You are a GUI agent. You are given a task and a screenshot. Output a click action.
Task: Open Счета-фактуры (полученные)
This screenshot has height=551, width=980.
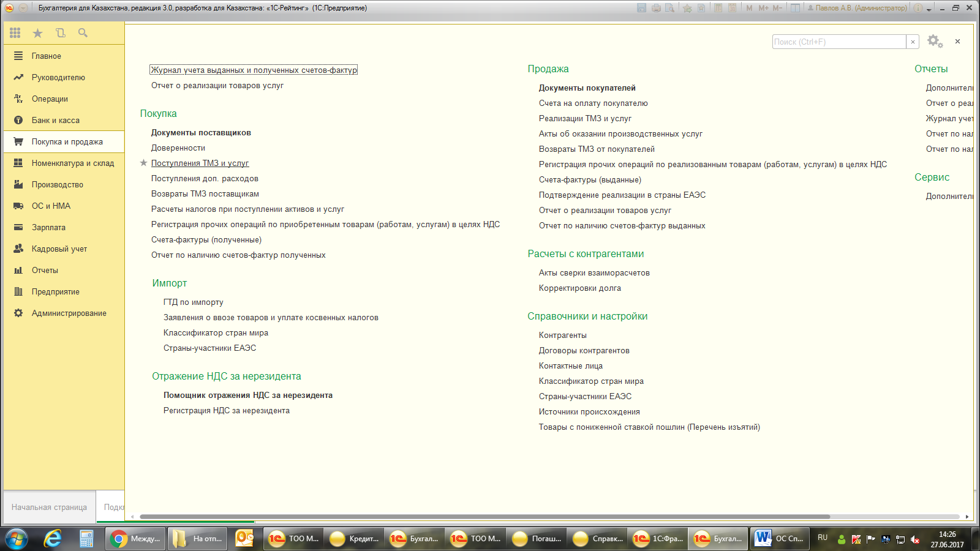[x=206, y=239]
